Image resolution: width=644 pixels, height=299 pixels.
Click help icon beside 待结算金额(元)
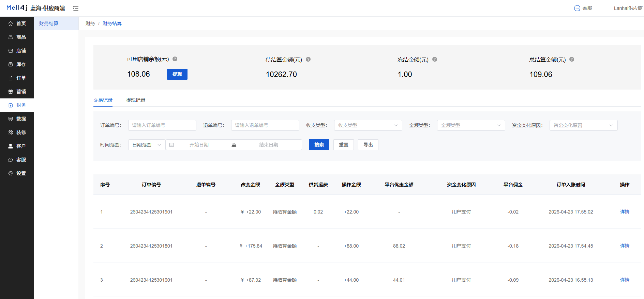308,59
